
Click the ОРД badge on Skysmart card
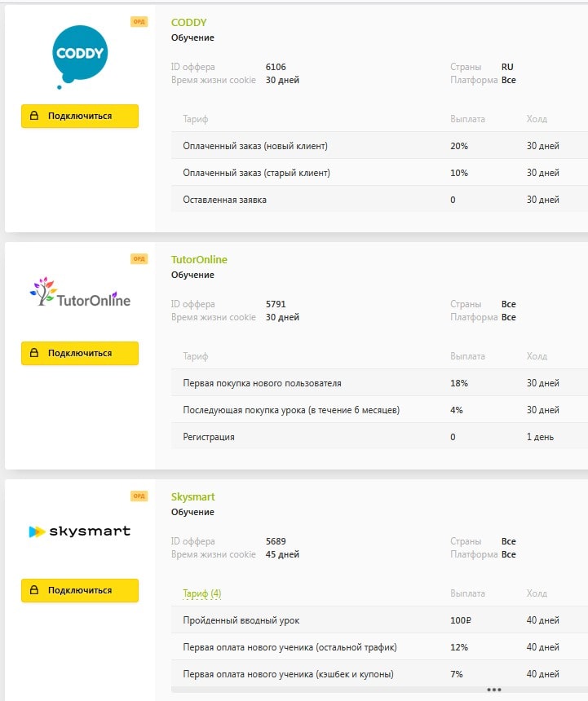coord(139,496)
